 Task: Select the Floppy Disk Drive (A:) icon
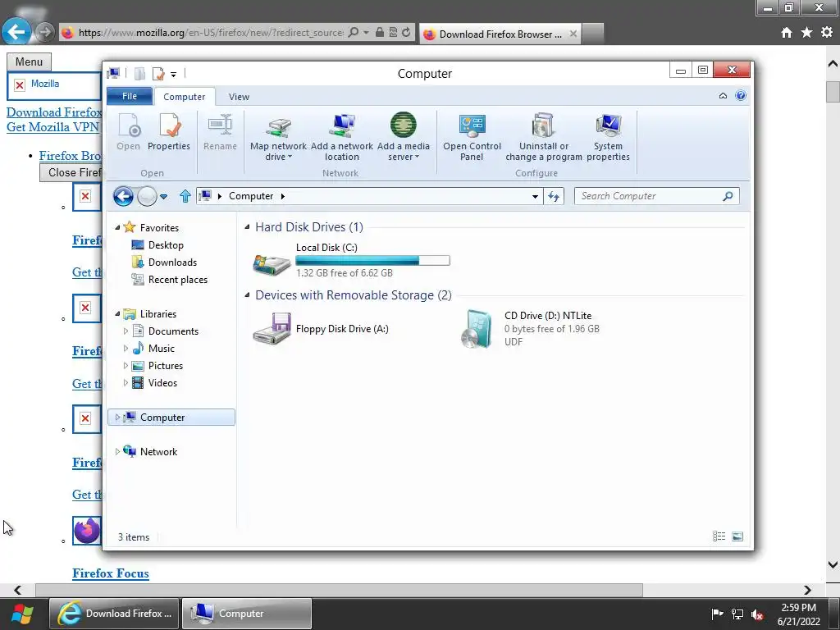point(272,328)
